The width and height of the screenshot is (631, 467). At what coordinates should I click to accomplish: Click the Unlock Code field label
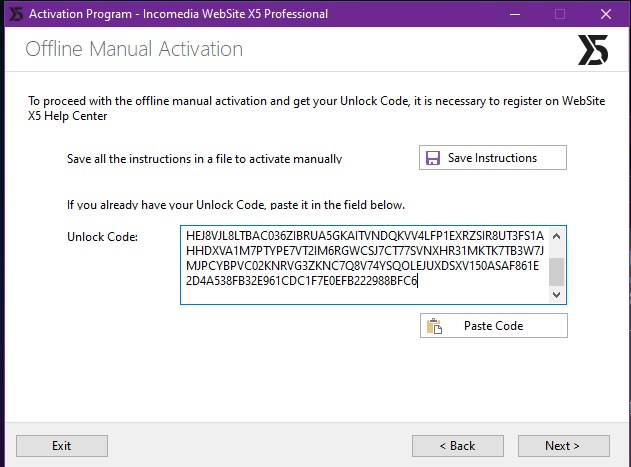102,237
